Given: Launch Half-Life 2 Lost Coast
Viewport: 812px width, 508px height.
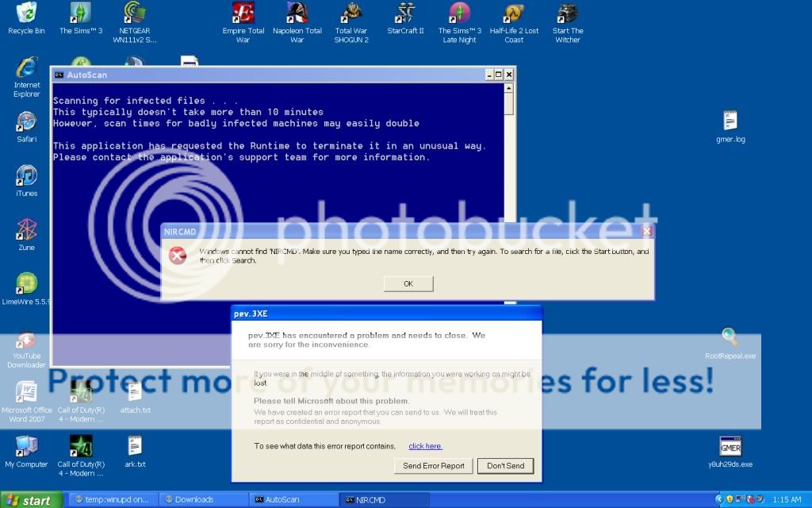Looking at the screenshot, I should [514, 13].
